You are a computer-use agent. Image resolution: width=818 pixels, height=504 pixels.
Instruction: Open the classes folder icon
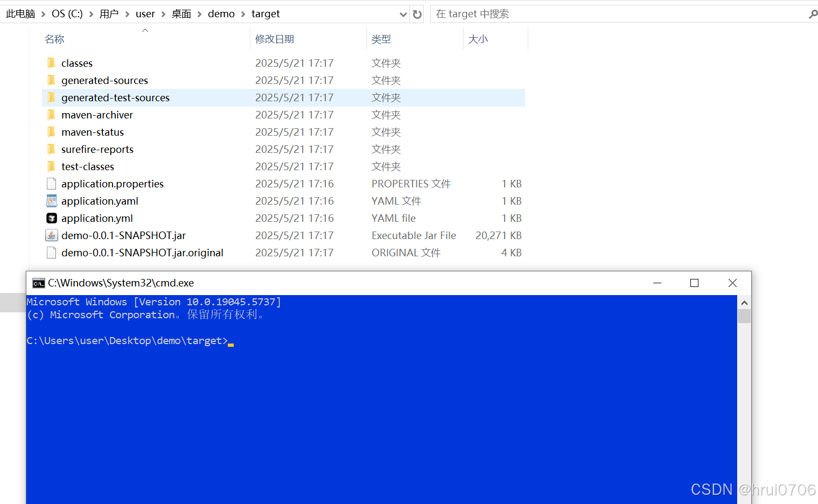51,63
